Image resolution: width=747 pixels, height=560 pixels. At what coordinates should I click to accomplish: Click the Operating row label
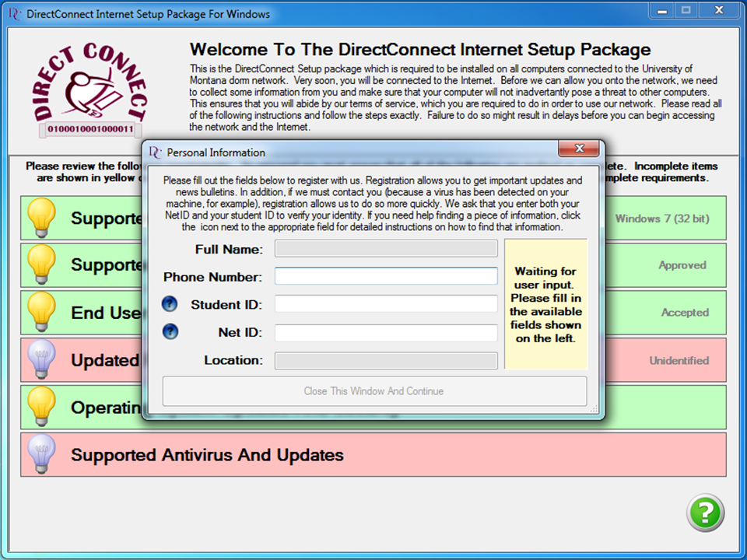[x=105, y=408]
